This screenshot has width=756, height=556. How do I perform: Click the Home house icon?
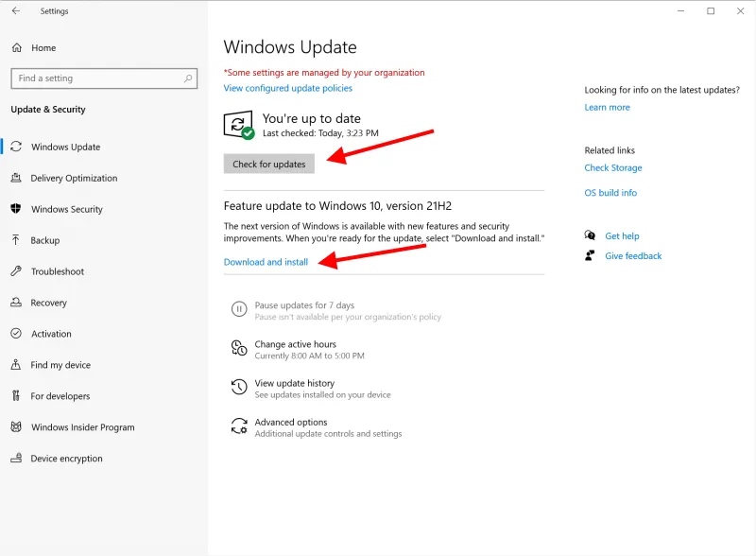pyautogui.click(x=17, y=47)
